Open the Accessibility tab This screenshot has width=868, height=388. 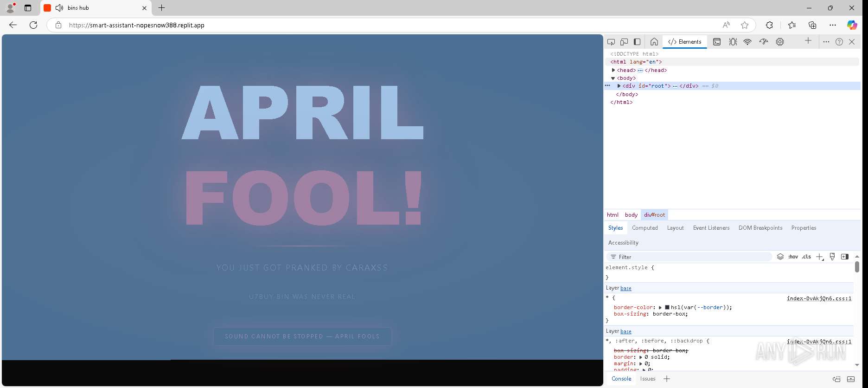point(623,243)
